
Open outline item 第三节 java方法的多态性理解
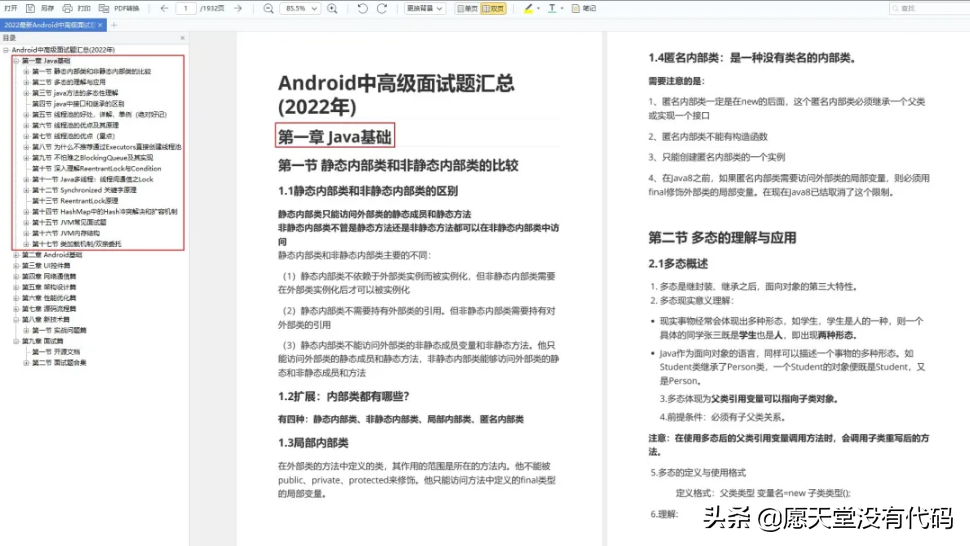[x=75, y=93]
